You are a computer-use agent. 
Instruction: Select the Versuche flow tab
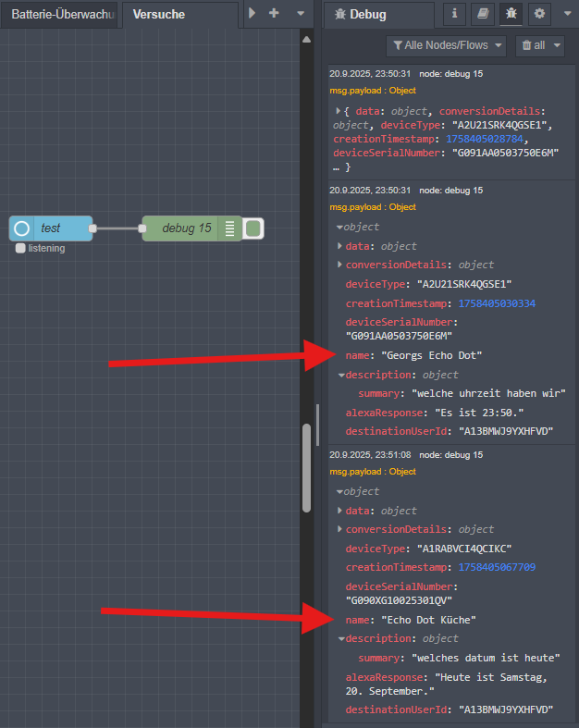tap(158, 15)
